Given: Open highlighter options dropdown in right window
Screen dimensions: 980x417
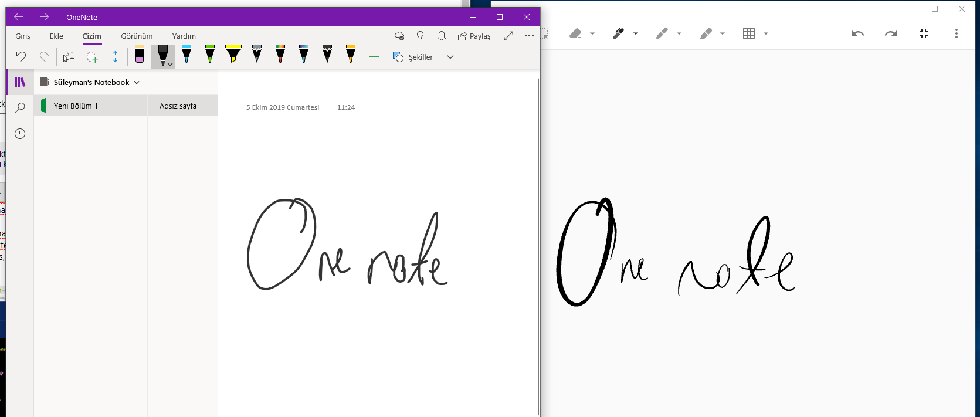Looking at the screenshot, I should [x=723, y=33].
